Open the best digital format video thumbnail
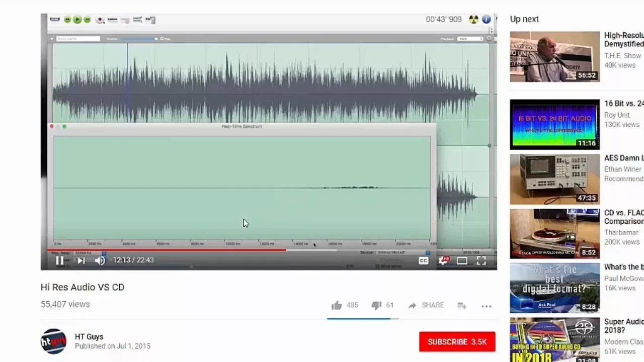Screen dimensions: 644x362 coord(554,288)
